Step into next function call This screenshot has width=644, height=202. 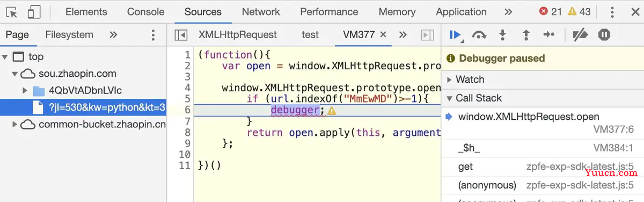503,35
